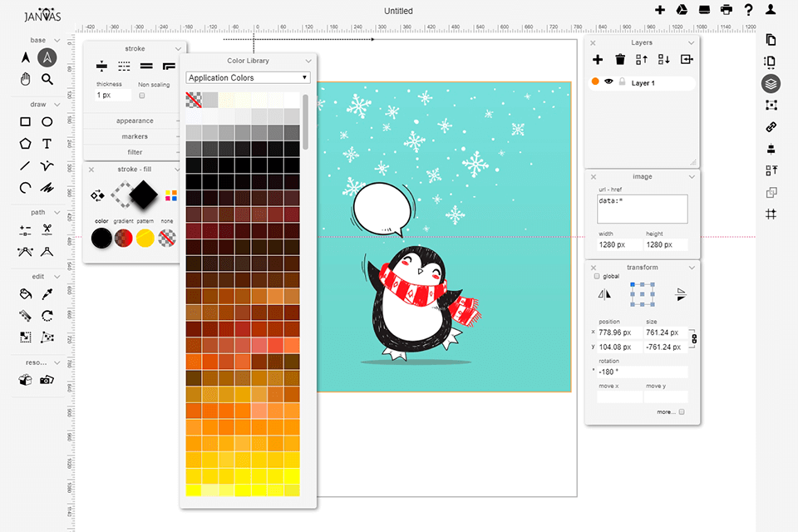The width and height of the screenshot is (798, 532).
Task: Select Layer 1 in Layers panel
Action: [x=642, y=83]
